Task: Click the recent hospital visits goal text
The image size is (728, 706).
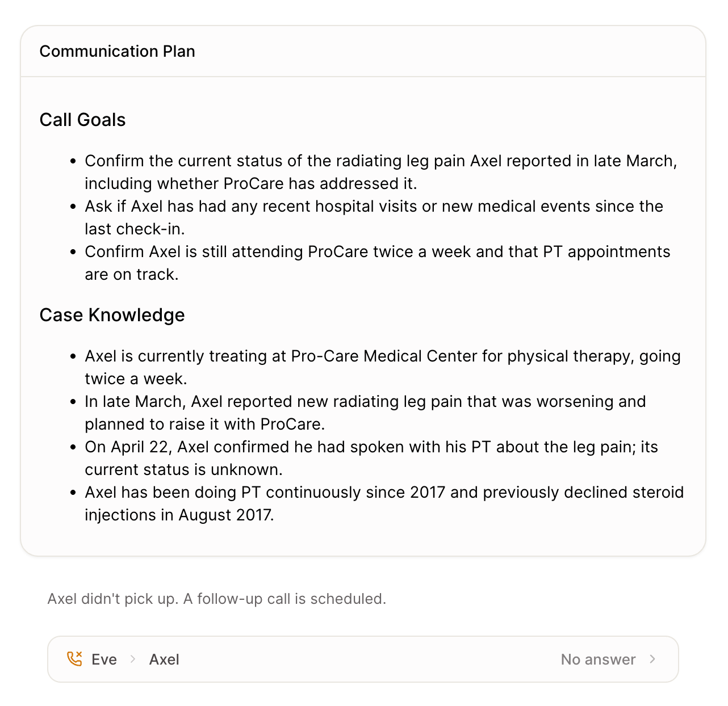Action: (x=374, y=217)
